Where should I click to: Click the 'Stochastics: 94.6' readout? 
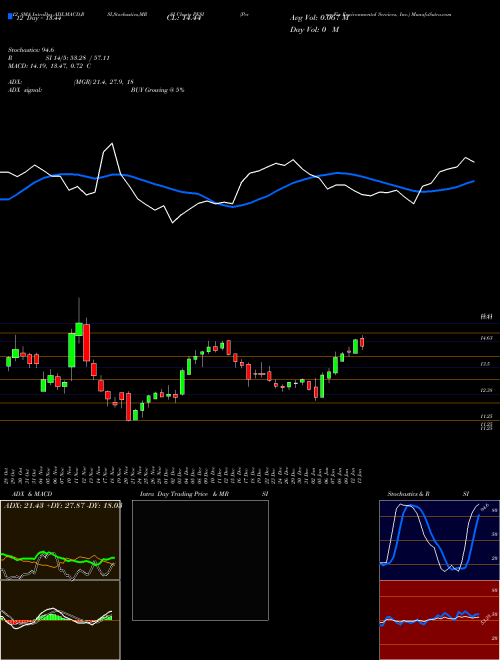click(x=31, y=50)
